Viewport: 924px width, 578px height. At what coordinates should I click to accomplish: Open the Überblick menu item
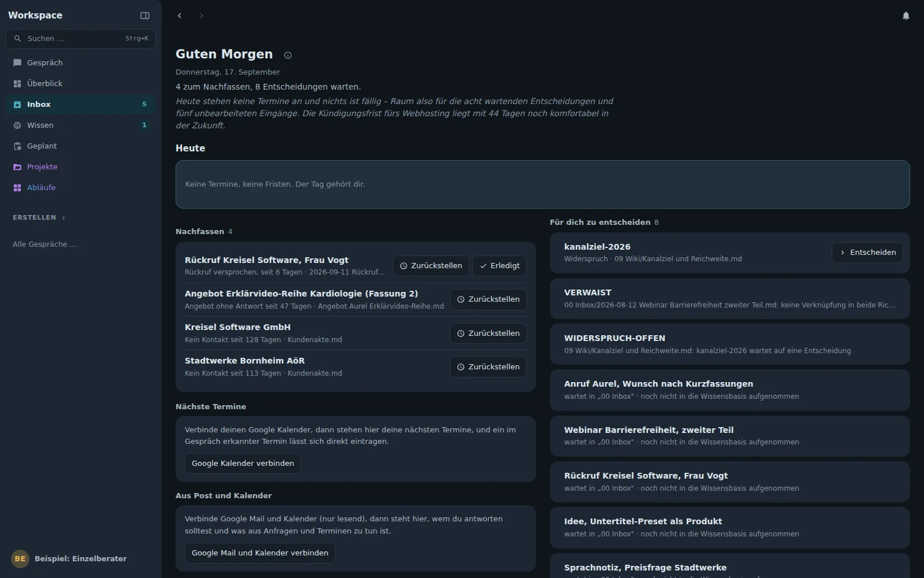point(81,83)
